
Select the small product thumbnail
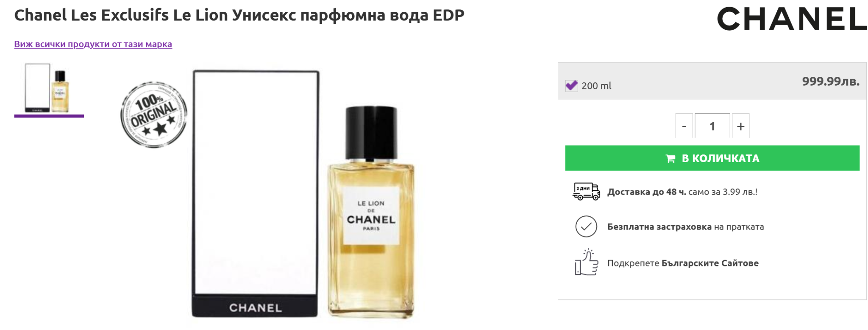[x=49, y=88]
